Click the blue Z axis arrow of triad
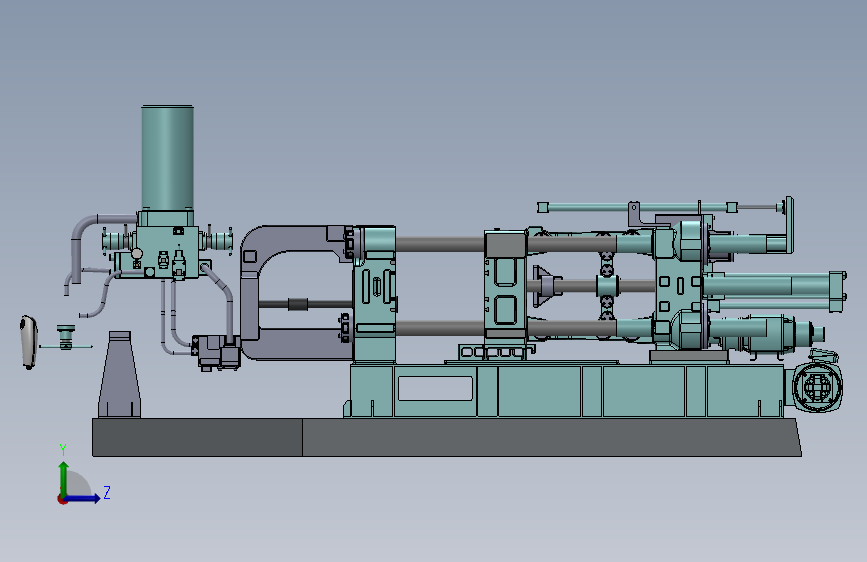This screenshot has width=867, height=562. (x=83, y=498)
